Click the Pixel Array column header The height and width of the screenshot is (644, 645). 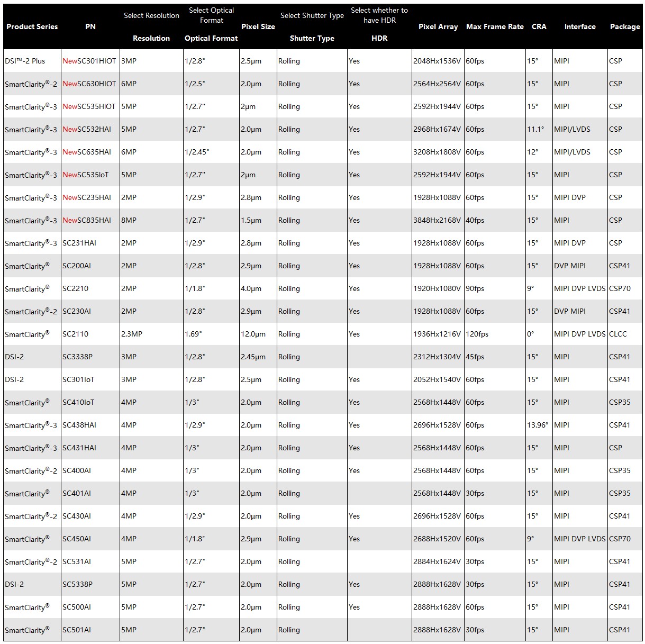[x=438, y=26]
